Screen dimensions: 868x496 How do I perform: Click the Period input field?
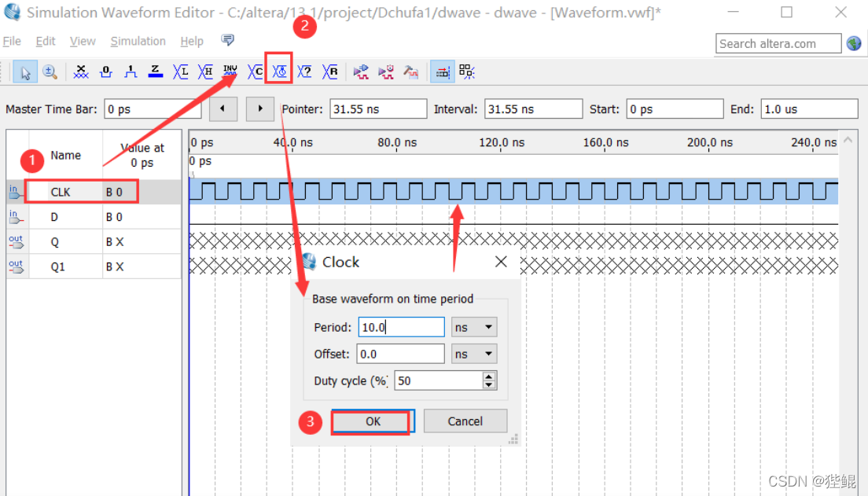(x=401, y=327)
